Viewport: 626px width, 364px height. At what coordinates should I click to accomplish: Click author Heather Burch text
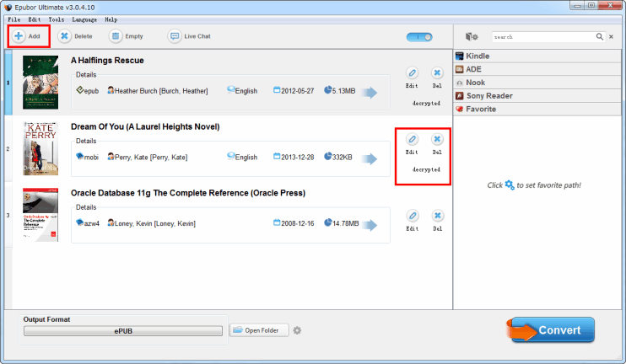pyautogui.click(x=161, y=91)
